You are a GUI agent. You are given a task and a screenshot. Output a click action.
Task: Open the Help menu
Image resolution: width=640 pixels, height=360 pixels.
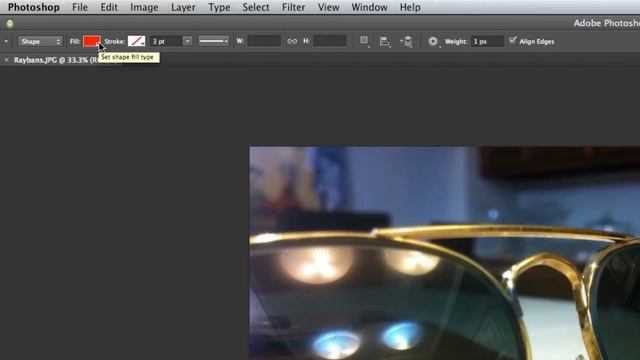(x=410, y=7)
